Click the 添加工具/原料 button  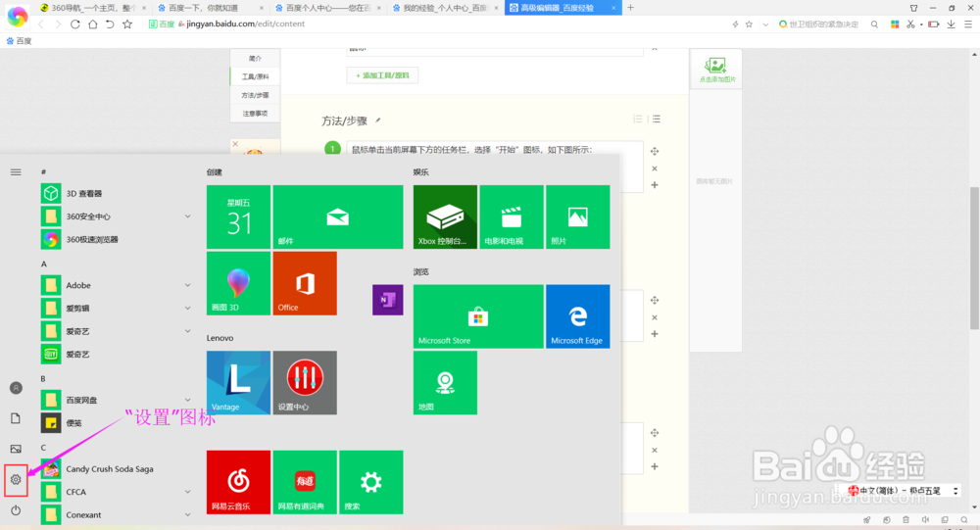382,75
